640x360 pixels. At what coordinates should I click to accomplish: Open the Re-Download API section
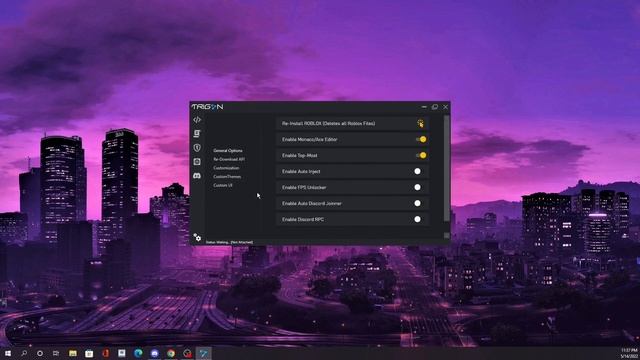coord(229,159)
